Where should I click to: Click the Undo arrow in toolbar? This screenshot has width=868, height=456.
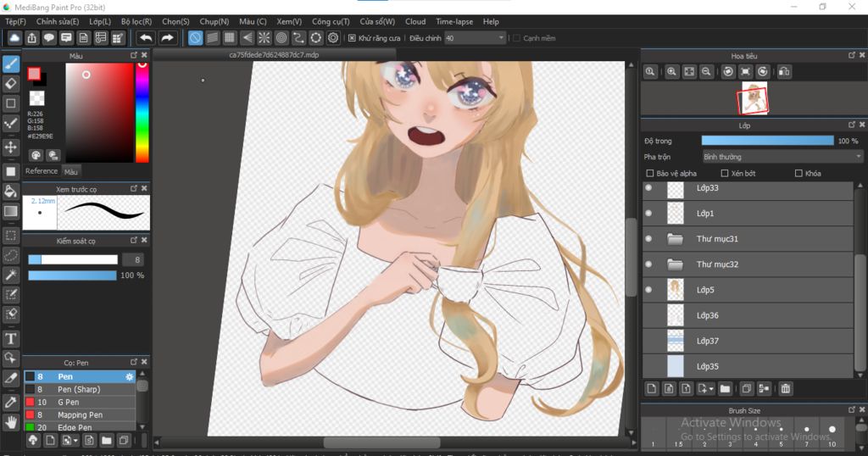(x=146, y=37)
